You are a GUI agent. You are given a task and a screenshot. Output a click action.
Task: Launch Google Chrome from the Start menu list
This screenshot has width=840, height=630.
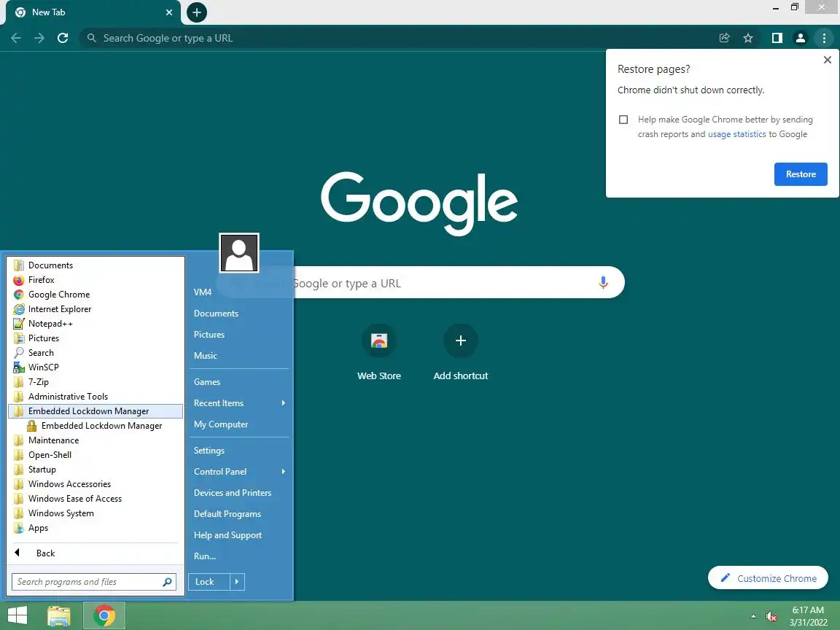pyautogui.click(x=96, y=294)
